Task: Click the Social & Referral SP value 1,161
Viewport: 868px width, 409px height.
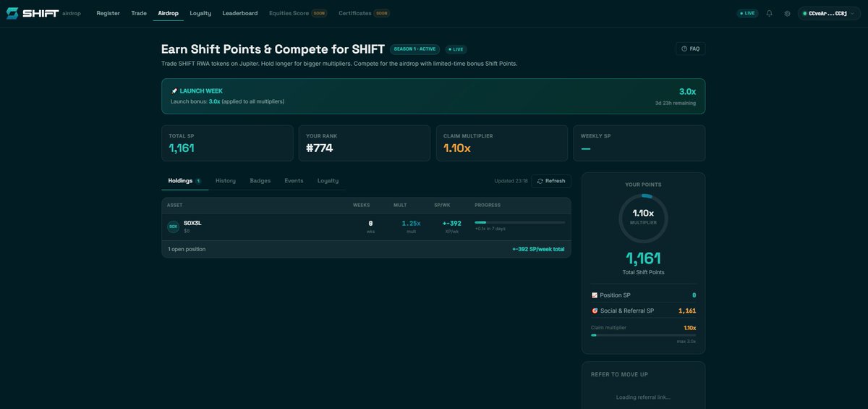Action: 687,311
